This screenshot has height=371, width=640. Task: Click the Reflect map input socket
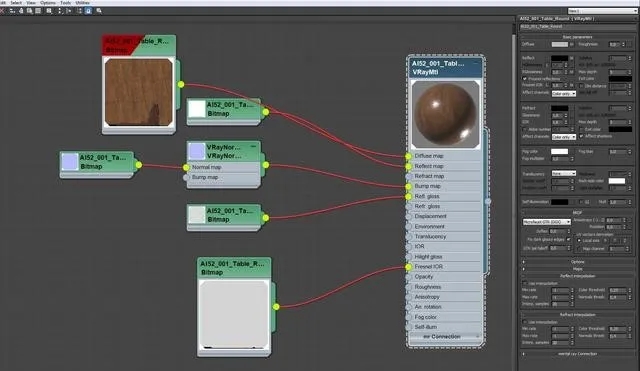[408, 166]
